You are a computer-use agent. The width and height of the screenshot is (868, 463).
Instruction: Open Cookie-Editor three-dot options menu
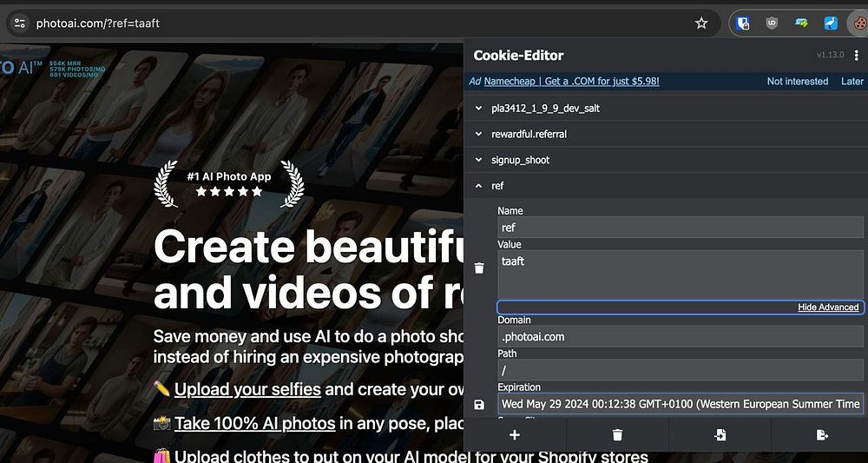pos(858,56)
